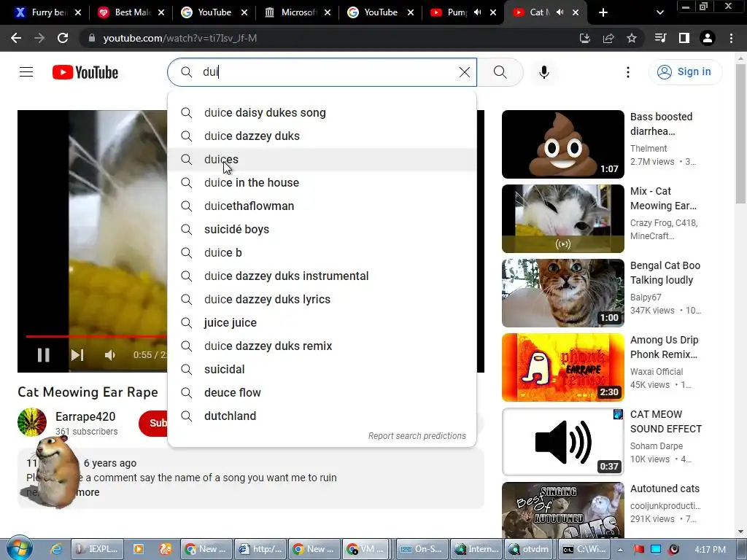
Task: Select suggestion duice dazzey duks lyrics
Action: click(x=322, y=299)
